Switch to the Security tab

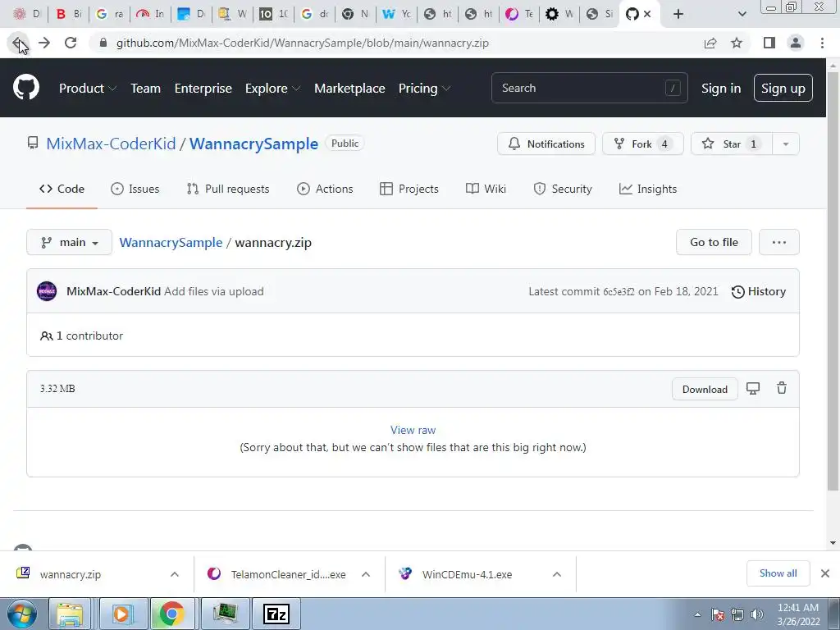[x=563, y=189]
